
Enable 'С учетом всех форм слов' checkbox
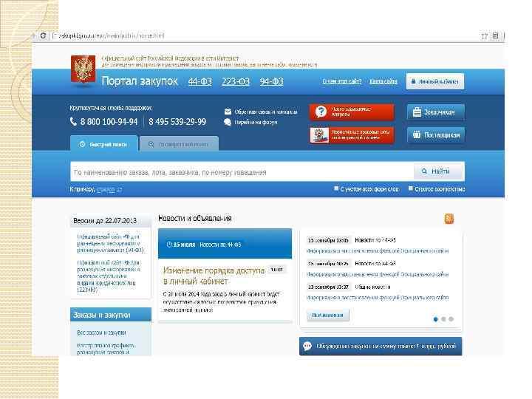336,188
